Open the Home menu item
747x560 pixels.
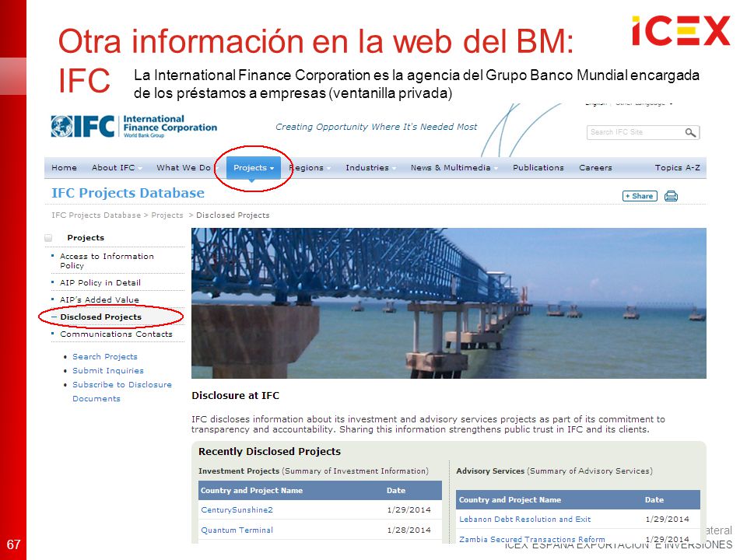click(x=64, y=168)
